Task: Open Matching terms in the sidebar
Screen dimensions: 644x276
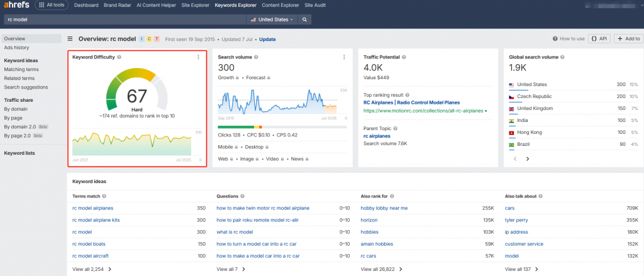Action: [x=21, y=69]
